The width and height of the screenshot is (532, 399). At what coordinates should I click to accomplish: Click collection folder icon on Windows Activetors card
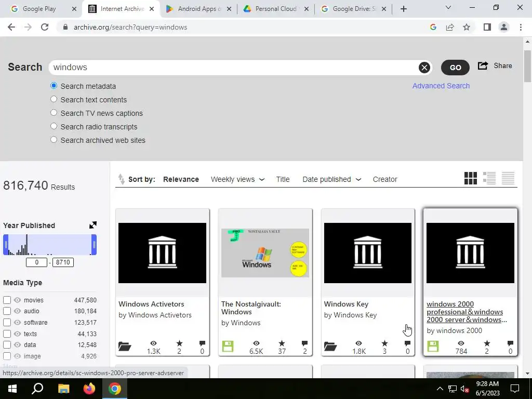[125, 347]
